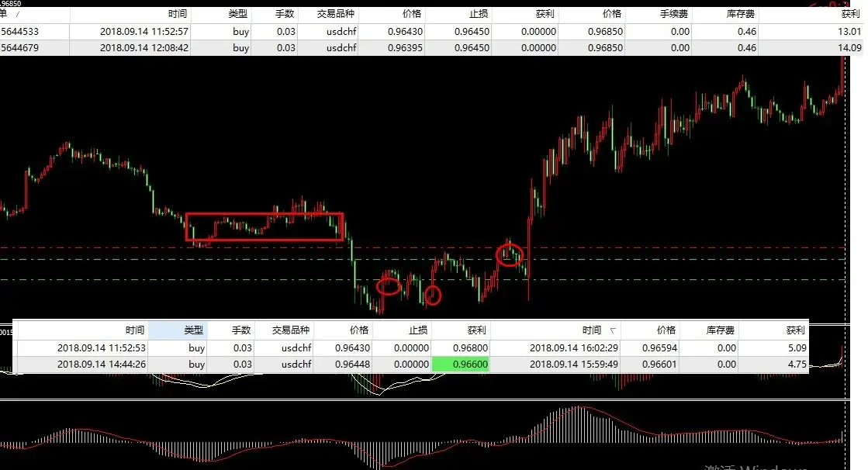Select the open time 2018.09.14 11:52:57
Screen dimensions: 868x470
click(x=144, y=32)
